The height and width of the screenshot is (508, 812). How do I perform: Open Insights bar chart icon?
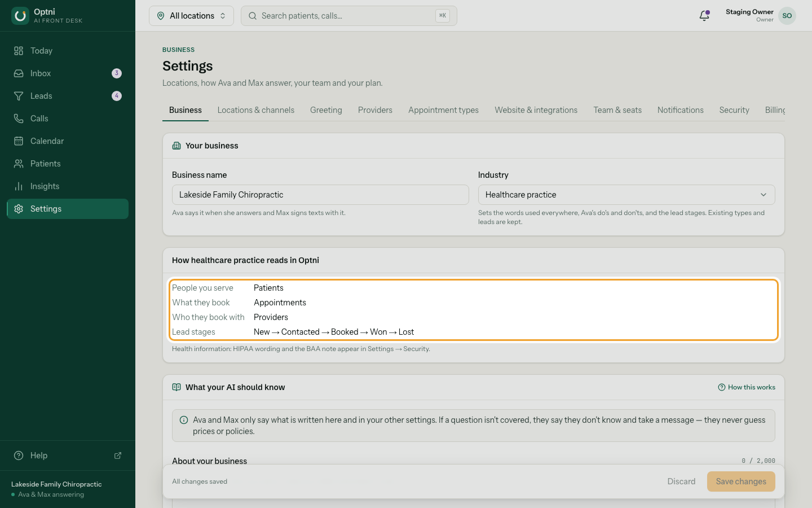pyautogui.click(x=19, y=186)
